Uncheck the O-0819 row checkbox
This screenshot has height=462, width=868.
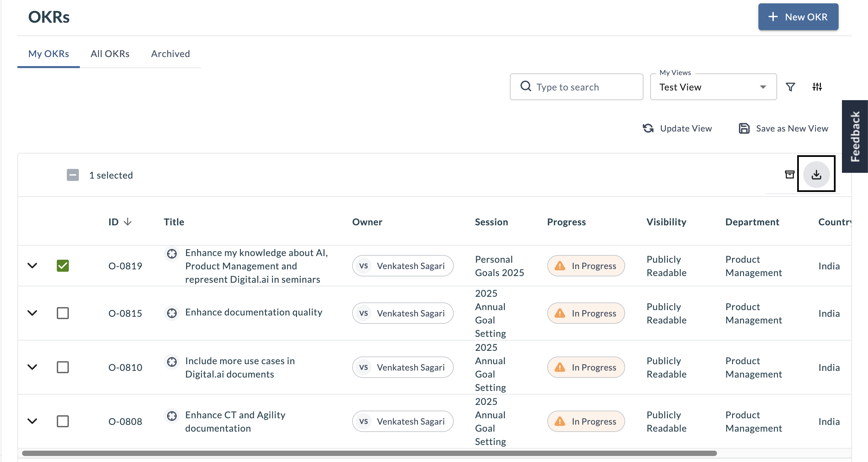pos(63,266)
